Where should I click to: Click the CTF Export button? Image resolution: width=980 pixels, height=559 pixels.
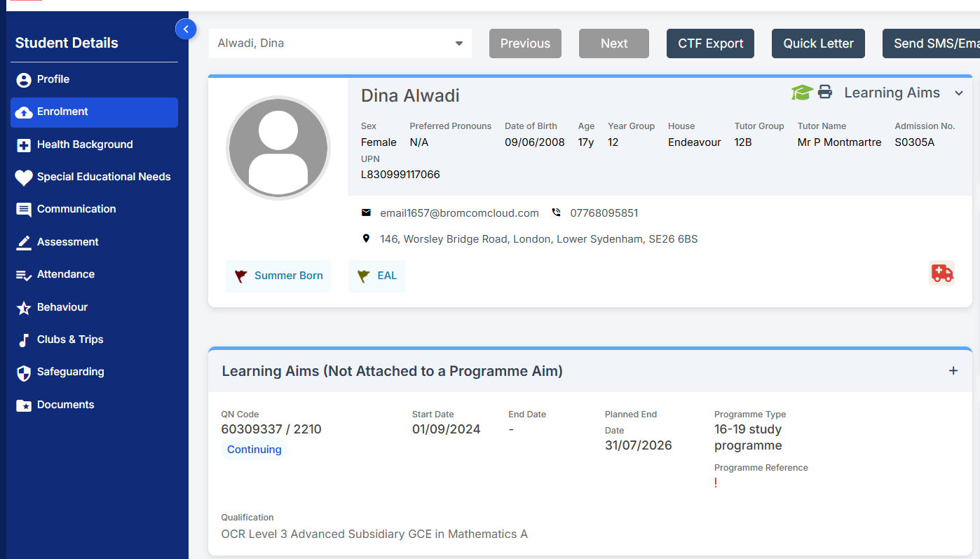(710, 43)
